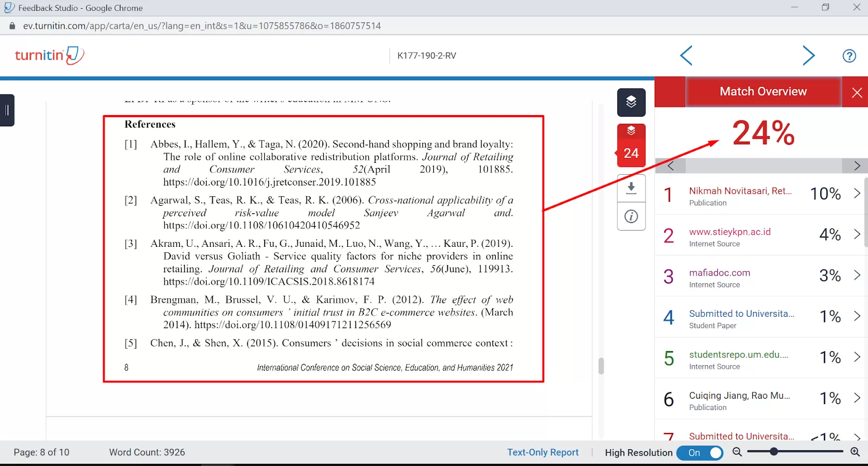Open studentsrepo.um.edu source link
Viewport: 868px width, 466px height.
tap(738, 355)
